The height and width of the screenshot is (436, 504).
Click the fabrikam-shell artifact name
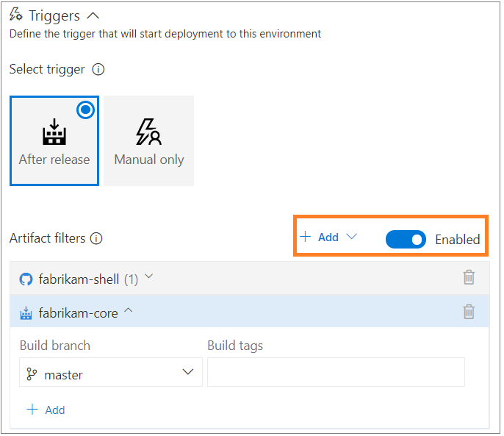click(79, 279)
